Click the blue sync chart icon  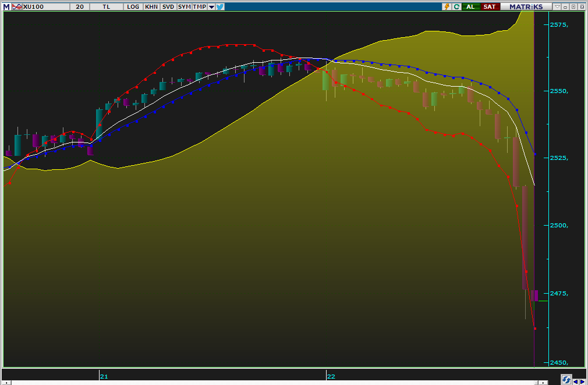[x=566, y=380]
